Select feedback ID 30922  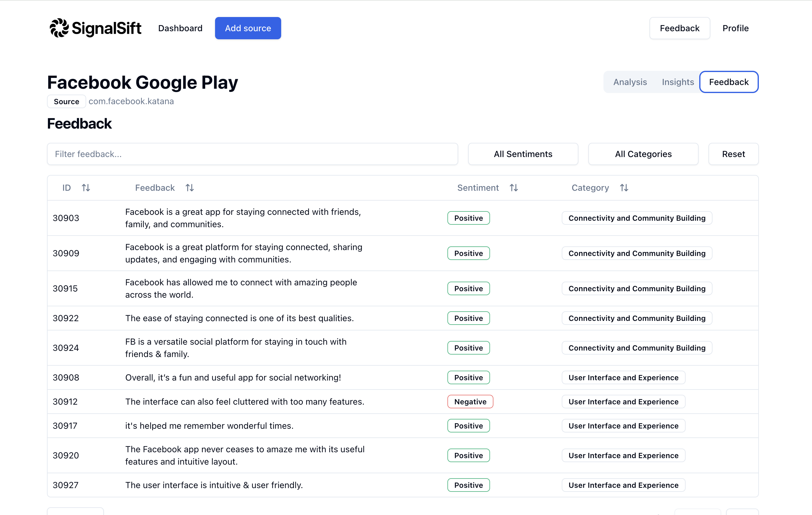(x=66, y=318)
